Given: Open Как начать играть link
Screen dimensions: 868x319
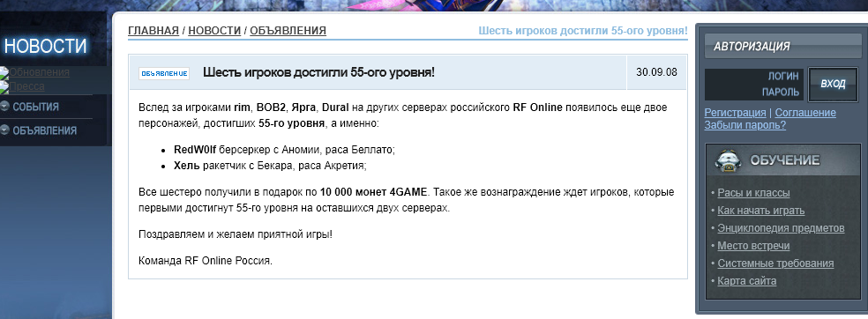Looking at the screenshot, I should coord(761,211).
